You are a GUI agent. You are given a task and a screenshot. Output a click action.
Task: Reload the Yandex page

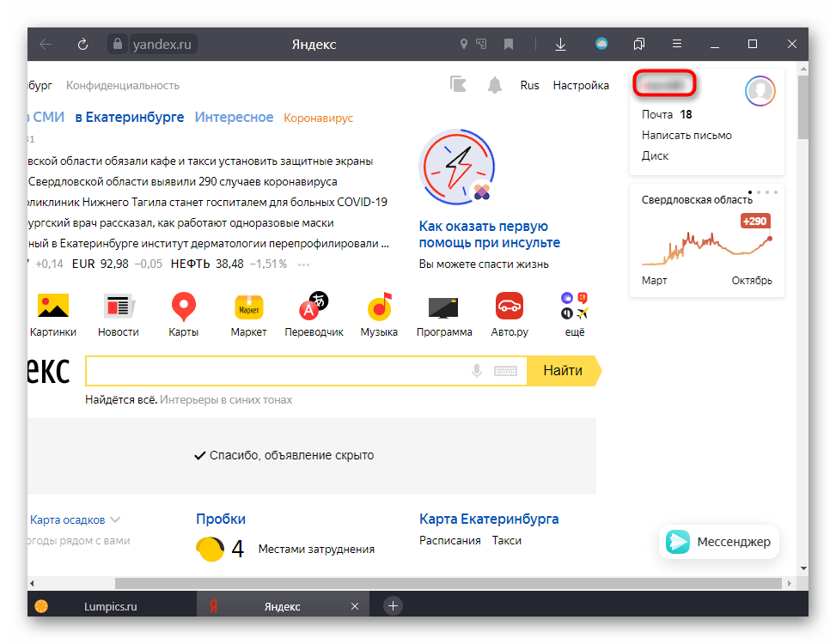click(82, 44)
